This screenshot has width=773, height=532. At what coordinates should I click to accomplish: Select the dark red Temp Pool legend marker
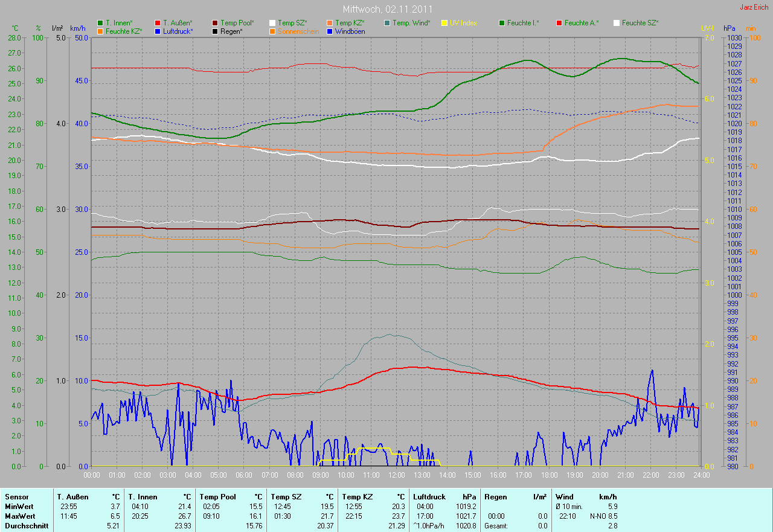coord(215,23)
